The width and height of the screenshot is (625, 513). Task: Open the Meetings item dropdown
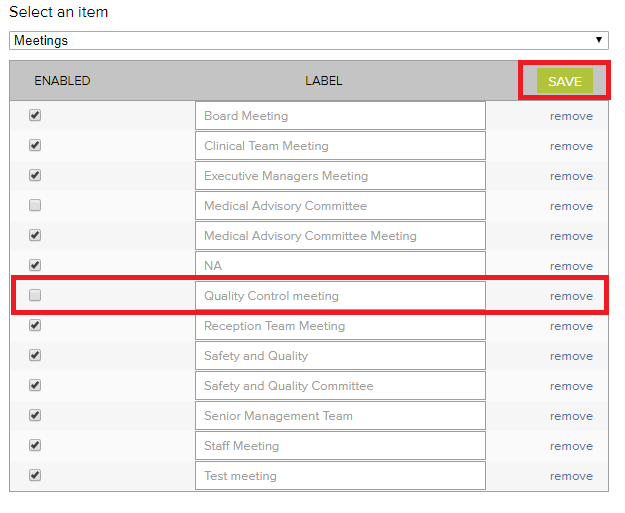click(308, 41)
